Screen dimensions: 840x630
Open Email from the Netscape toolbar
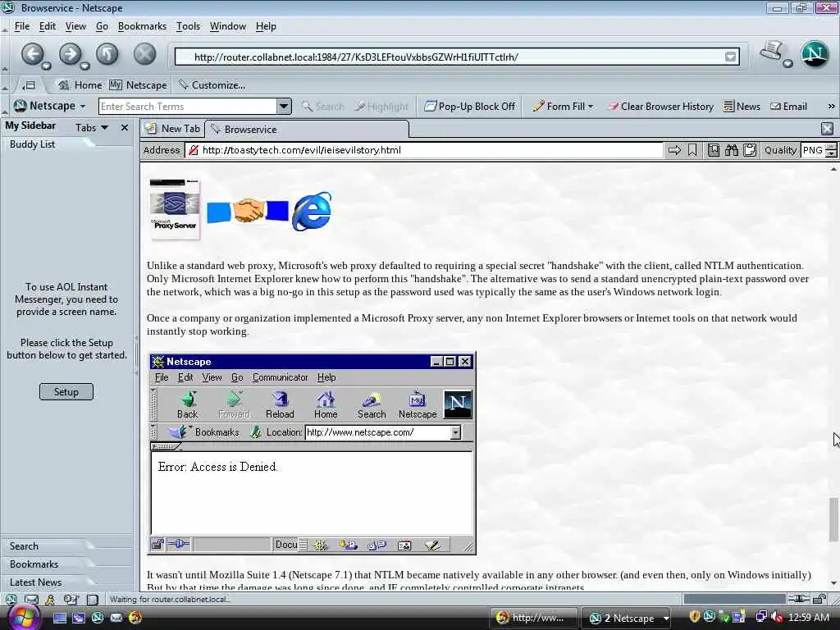pyautogui.click(x=788, y=106)
